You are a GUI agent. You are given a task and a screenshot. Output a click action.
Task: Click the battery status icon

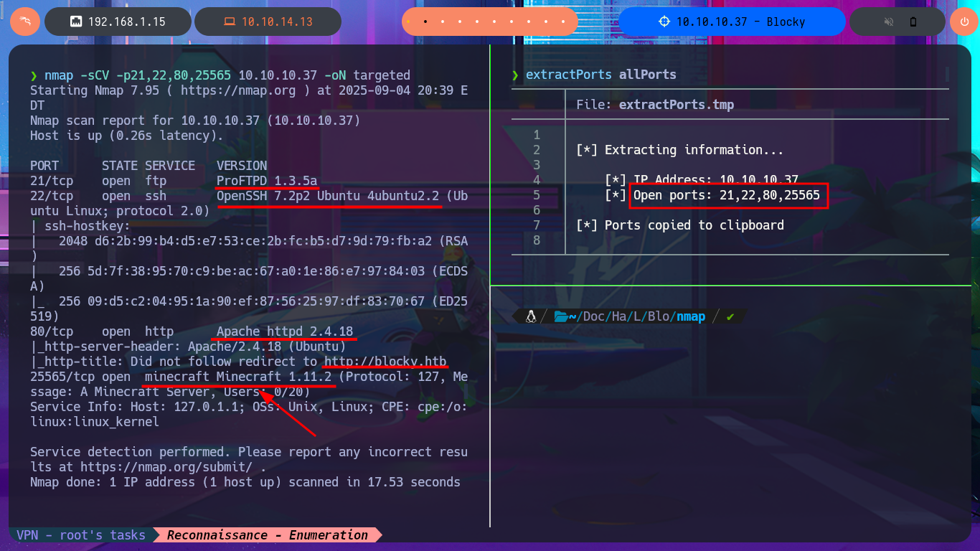coord(913,22)
